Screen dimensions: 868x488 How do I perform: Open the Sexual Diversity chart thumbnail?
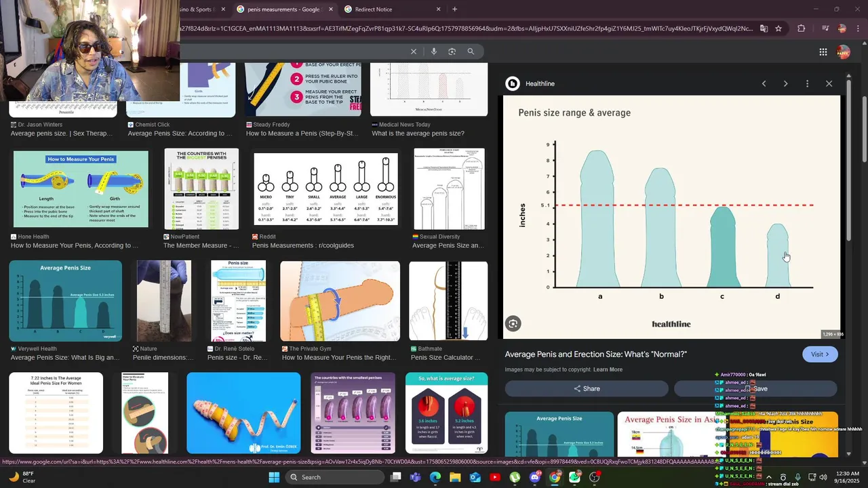click(x=450, y=189)
